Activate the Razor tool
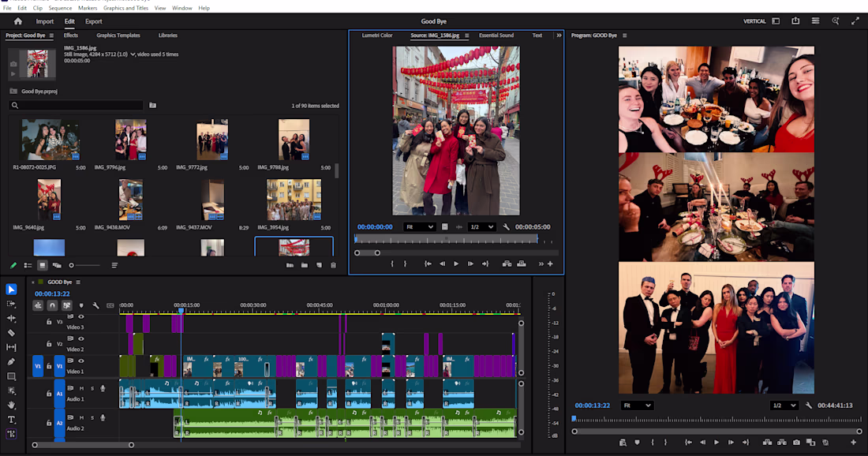Screen dimensions: 868x456 point(11,333)
